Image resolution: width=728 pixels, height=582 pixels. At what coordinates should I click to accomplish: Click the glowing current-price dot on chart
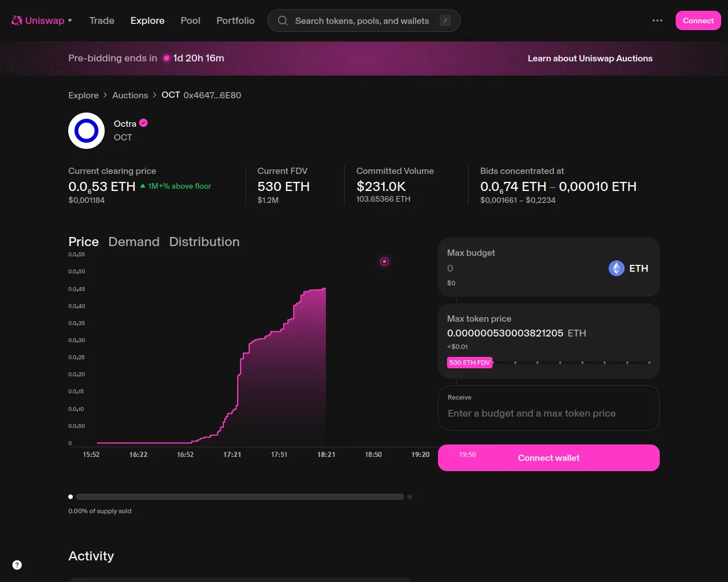384,261
